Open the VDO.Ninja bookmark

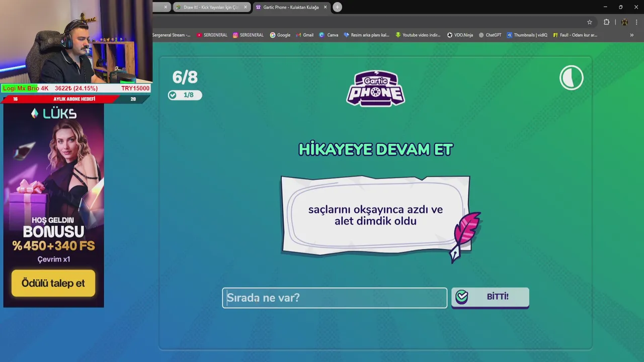pyautogui.click(x=460, y=35)
